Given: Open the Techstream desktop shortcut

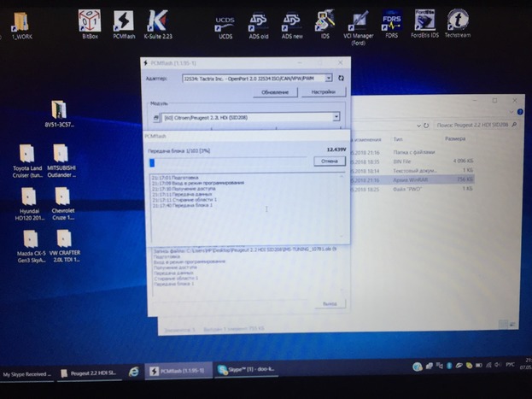Looking at the screenshot, I should point(459,23).
